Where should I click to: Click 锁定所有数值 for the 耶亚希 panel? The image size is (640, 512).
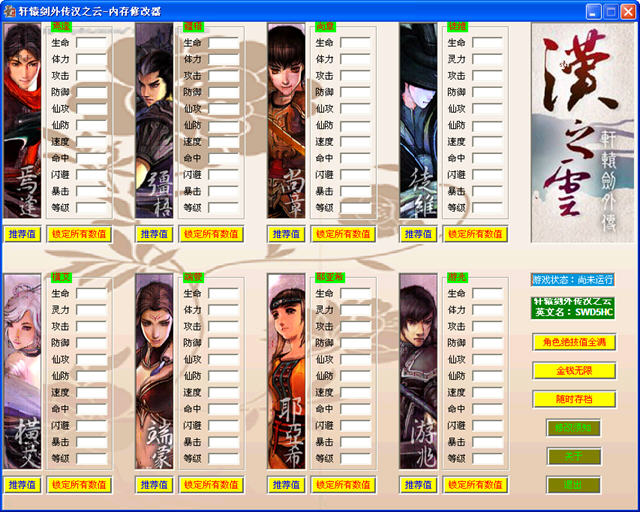click(343, 485)
